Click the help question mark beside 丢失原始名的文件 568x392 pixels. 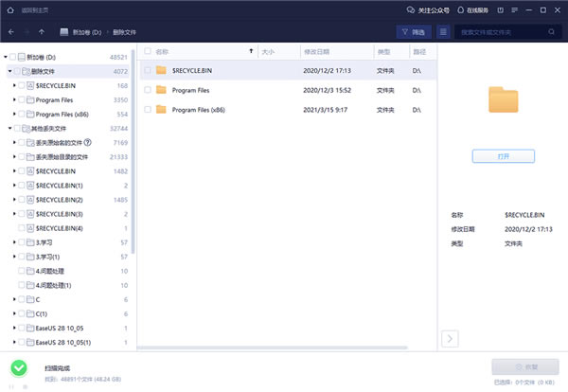tap(88, 142)
